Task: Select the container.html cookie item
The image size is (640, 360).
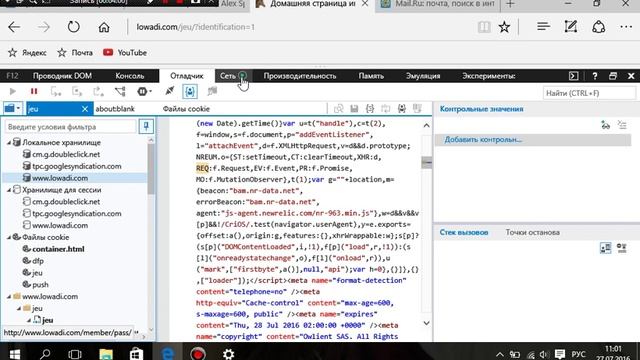Action: pos(58,249)
